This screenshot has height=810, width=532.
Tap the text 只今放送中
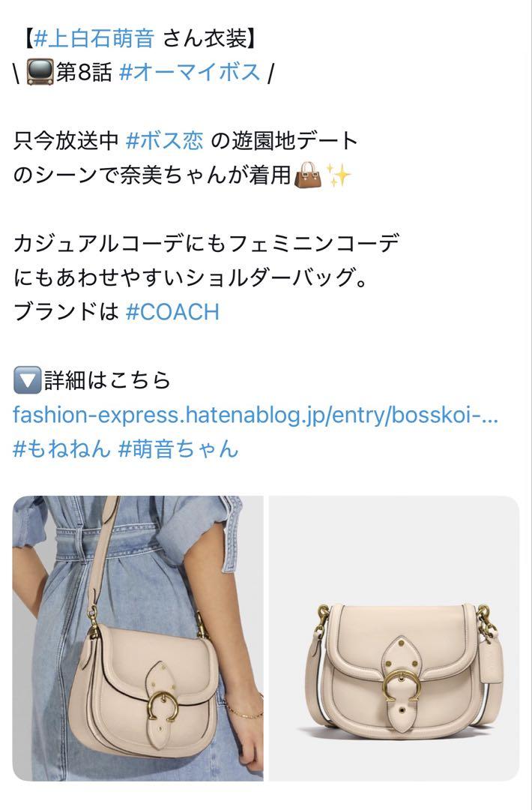click(66, 140)
